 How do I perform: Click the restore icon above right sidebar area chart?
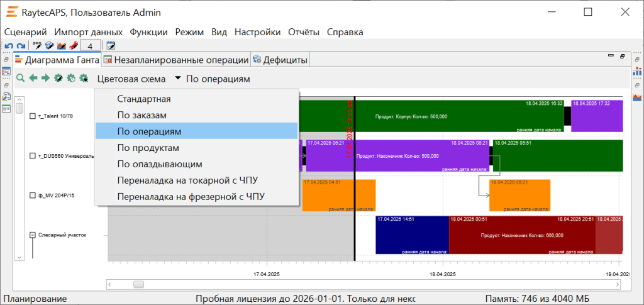638,86
